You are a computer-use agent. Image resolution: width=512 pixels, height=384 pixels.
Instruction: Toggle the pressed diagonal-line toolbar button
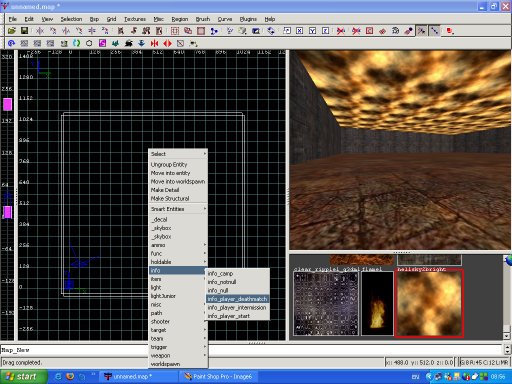point(434,31)
